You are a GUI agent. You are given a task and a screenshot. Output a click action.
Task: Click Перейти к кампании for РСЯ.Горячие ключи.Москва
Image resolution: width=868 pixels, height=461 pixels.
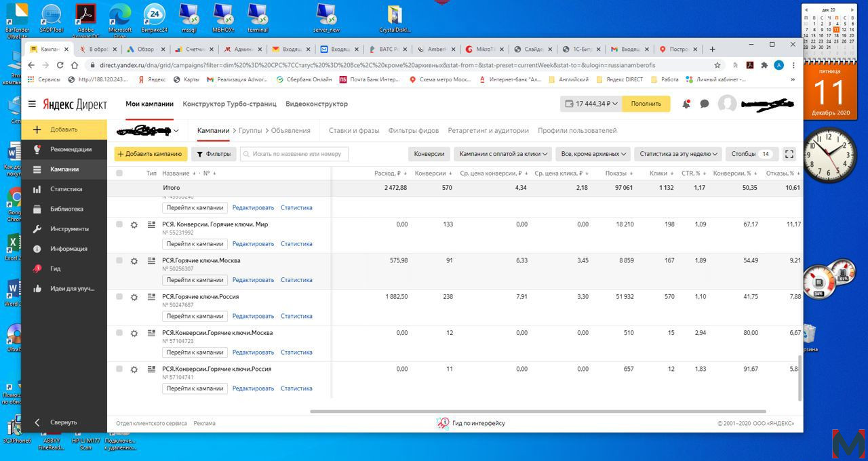195,280
